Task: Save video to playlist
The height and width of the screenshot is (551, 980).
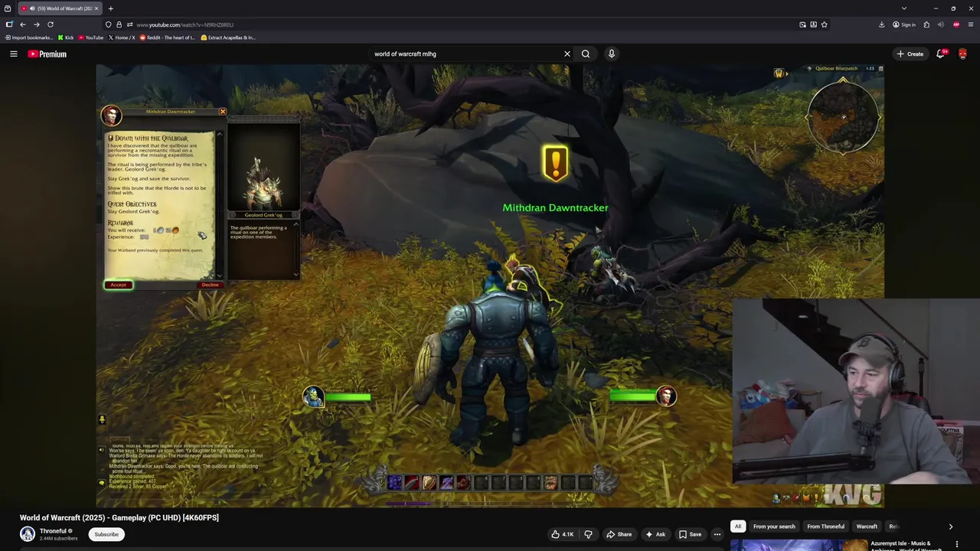Action: [689, 534]
